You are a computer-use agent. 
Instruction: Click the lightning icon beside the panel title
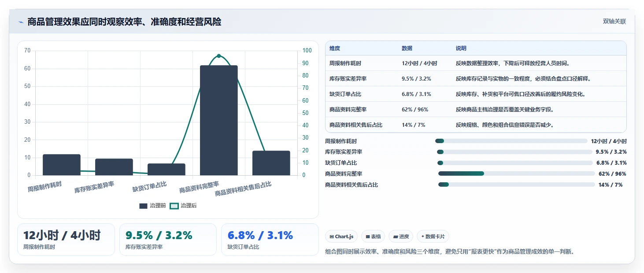21,22
